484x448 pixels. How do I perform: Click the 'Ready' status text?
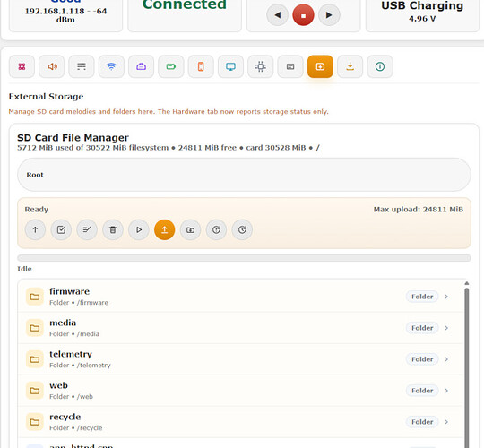[x=37, y=210]
